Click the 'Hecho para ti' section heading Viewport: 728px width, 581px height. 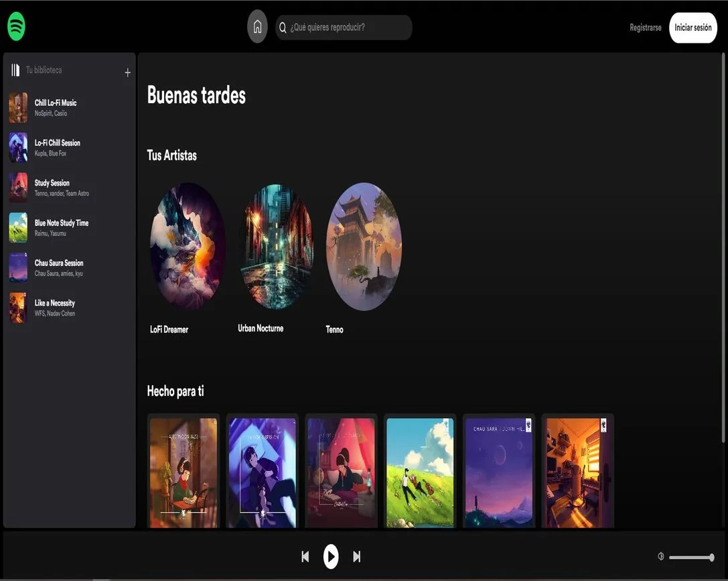pyautogui.click(x=175, y=391)
